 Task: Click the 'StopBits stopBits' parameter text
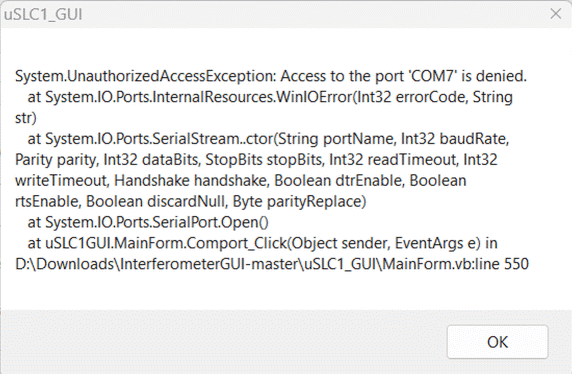[265, 160]
